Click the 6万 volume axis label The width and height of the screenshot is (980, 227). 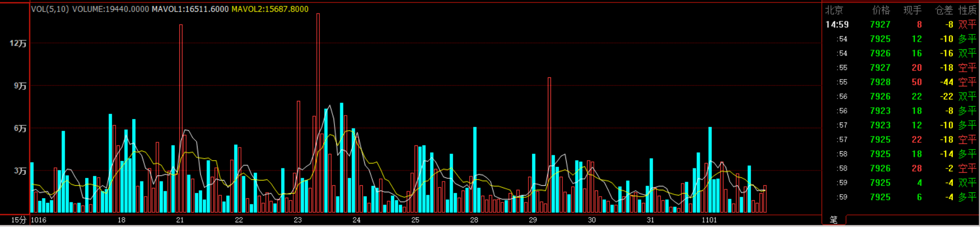20,128
